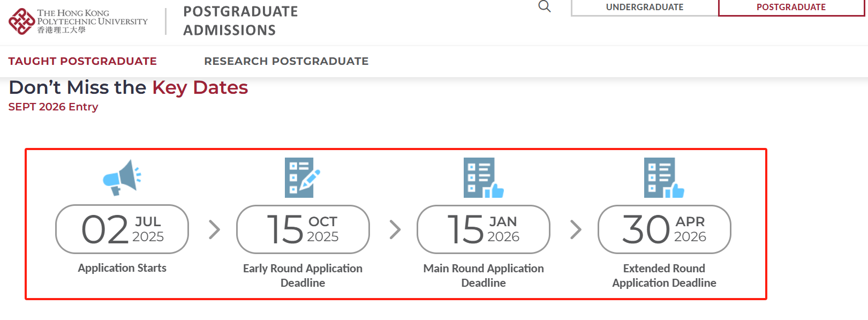Click the pencil checklist Early Round icon
The height and width of the screenshot is (320, 868).
(303, 177)
